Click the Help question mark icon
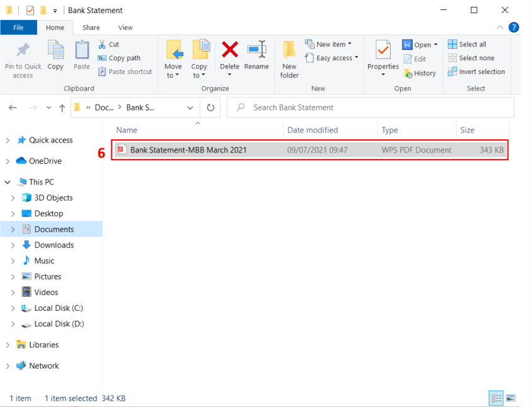This screenshot has width=532, height=410. 514,28
